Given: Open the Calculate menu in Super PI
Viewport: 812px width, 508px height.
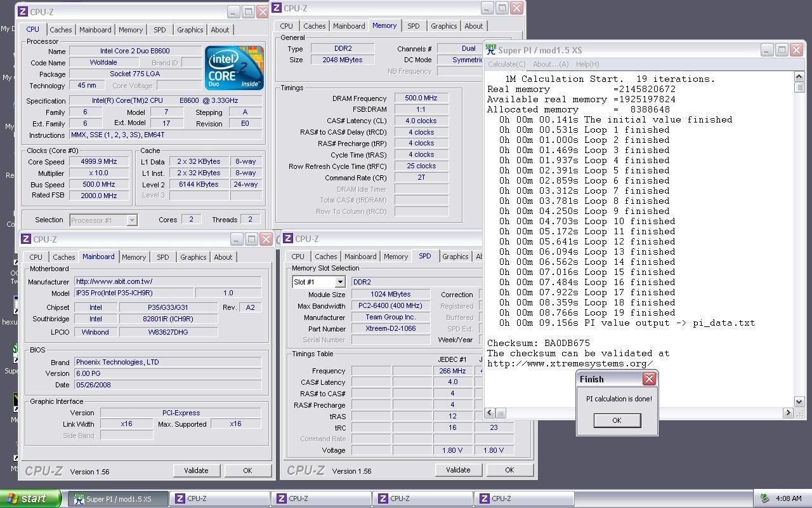Looking at the screenshot, I should coord(506,64).
